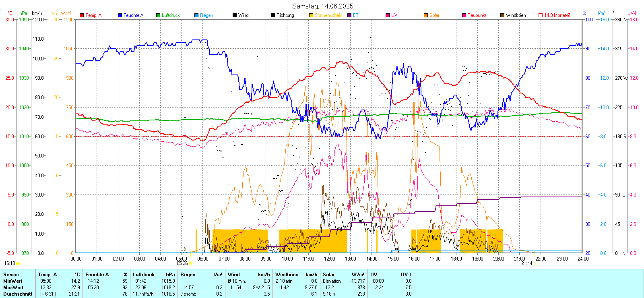The image size is (644, 298).
Task: Click the MaxWert row label
Action: (x=13, y=288)
